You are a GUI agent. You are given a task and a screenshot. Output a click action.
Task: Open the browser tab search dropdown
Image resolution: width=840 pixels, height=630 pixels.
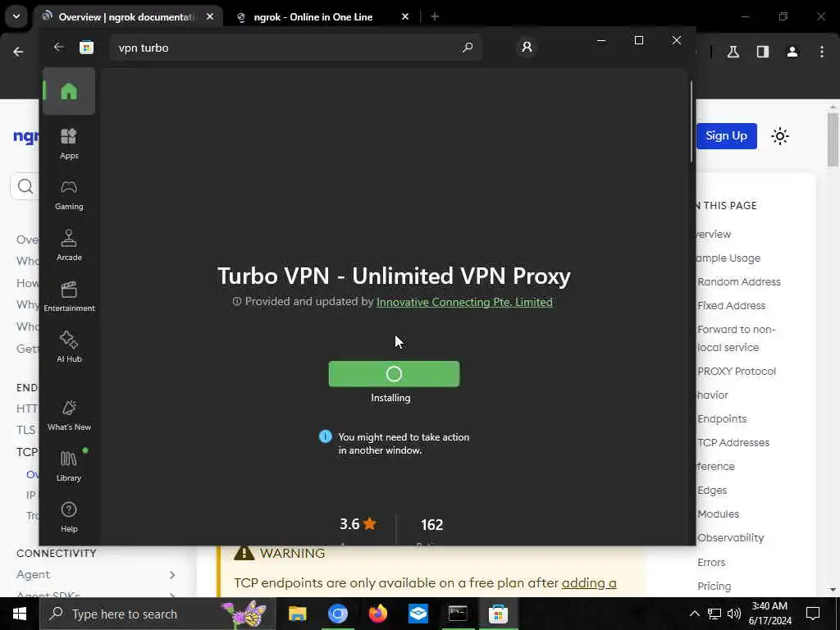pyautogui.click(x=16, y=16)
